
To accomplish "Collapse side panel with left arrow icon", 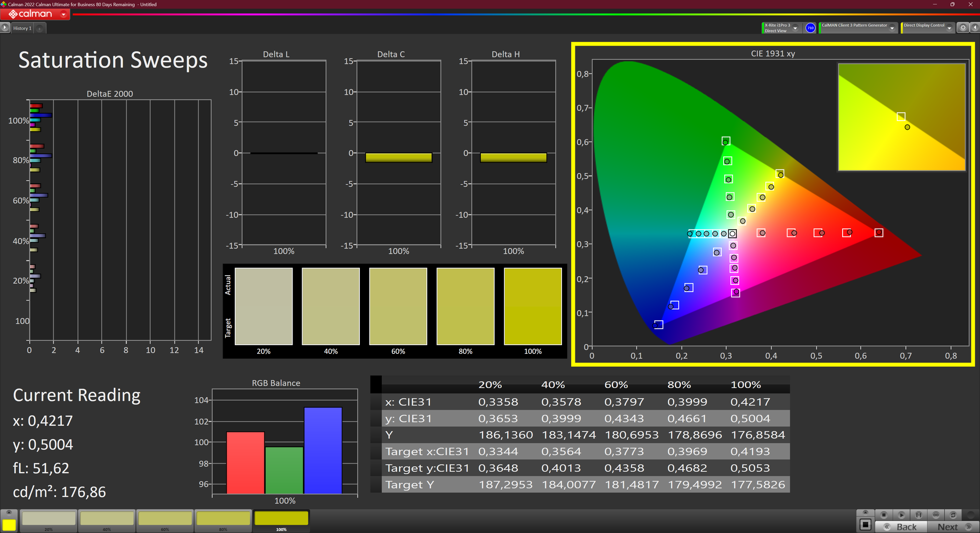I will click(x=974, y=28).
